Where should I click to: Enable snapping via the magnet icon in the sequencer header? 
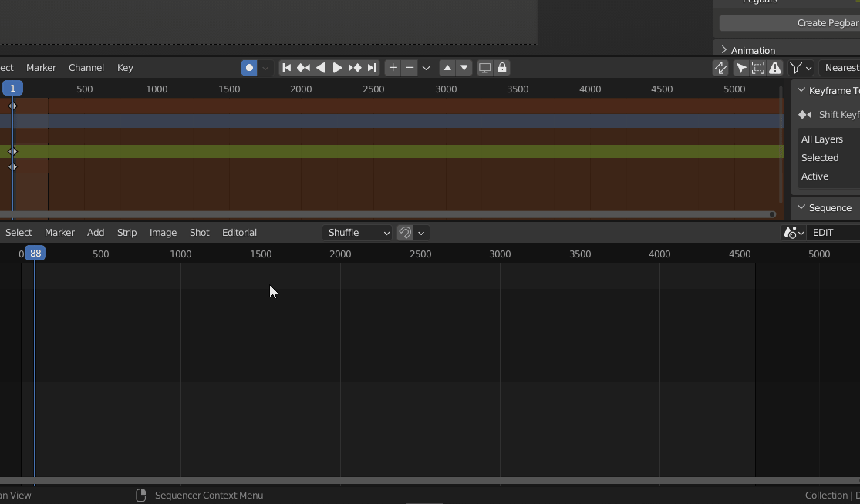pyautogui.click(x=404, y=233)
